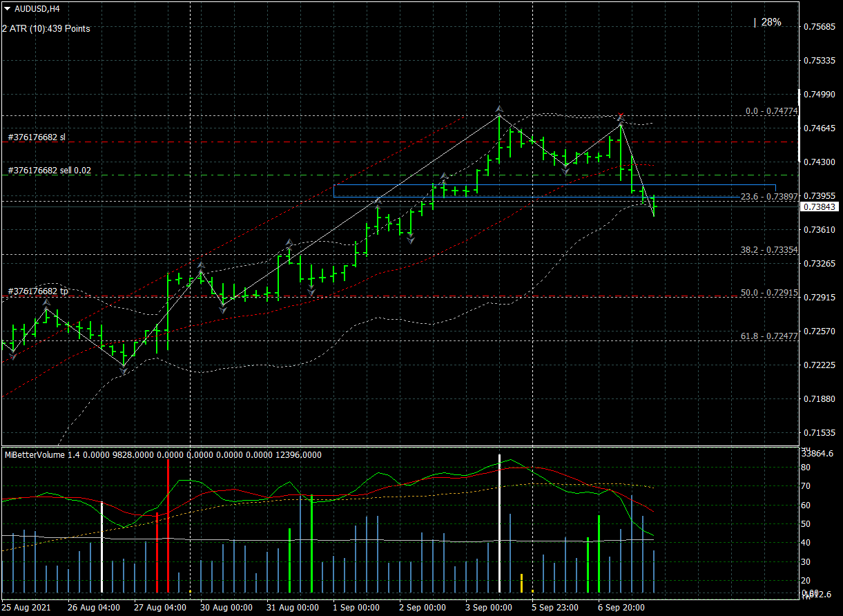Viewport: 843px width, 616px height.
Task: Click the '1 Sep 00:00' time label
Action: [x=356, y=608]
